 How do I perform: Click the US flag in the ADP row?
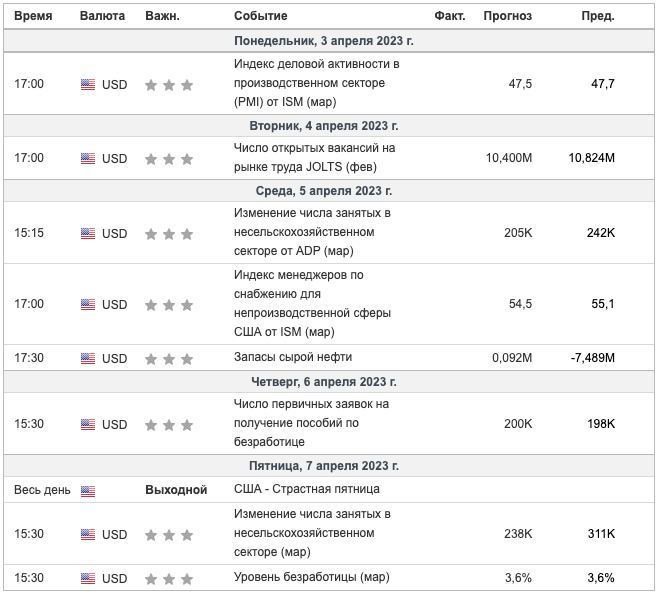(88, 234)
